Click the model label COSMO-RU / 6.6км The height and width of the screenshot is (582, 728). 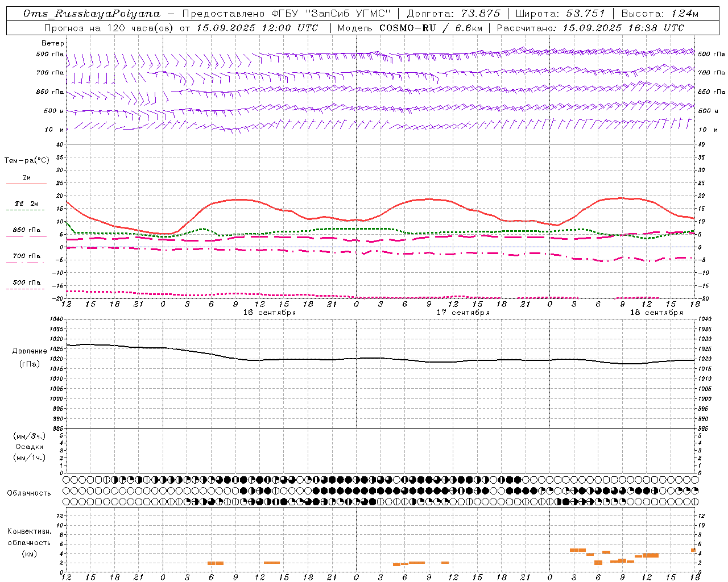pyautogui.click(x=431, y=28)
